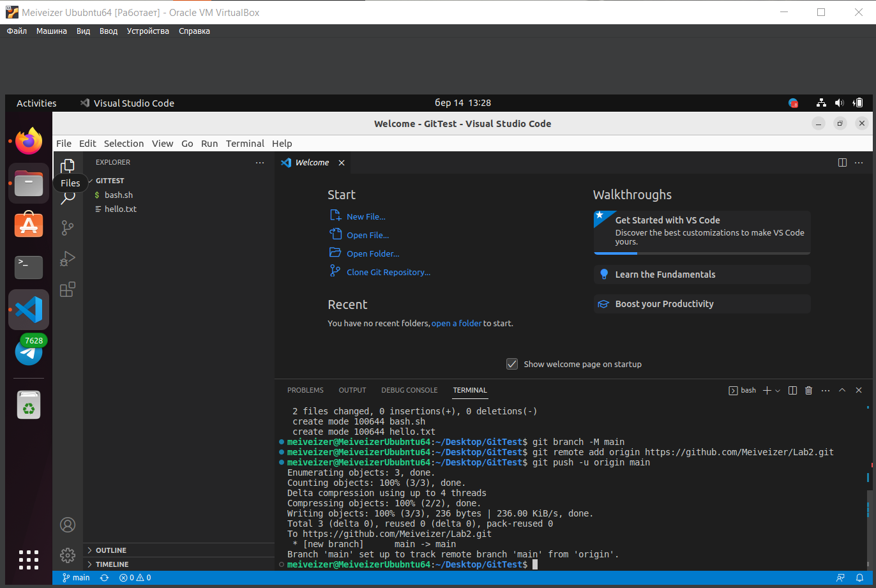Open the Source Control view
Screen dimensions: 876x588
(x=68, y=227)
